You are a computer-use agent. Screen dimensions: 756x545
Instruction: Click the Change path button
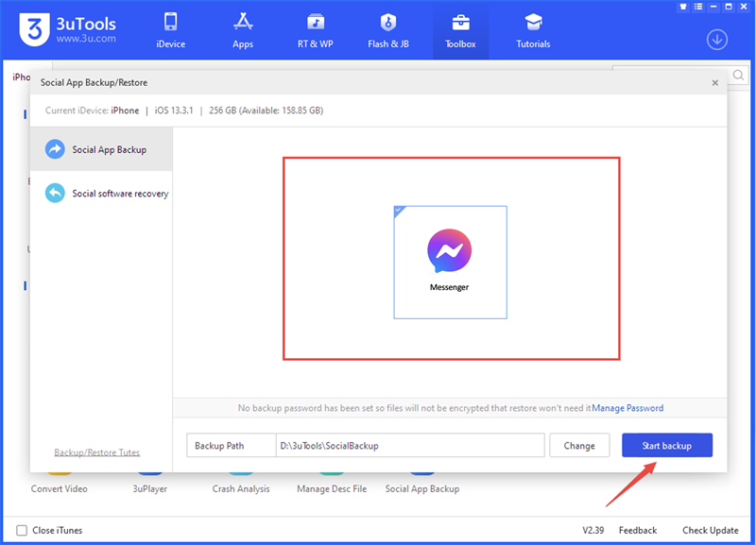pyautogui.click(x=579, y=445)
